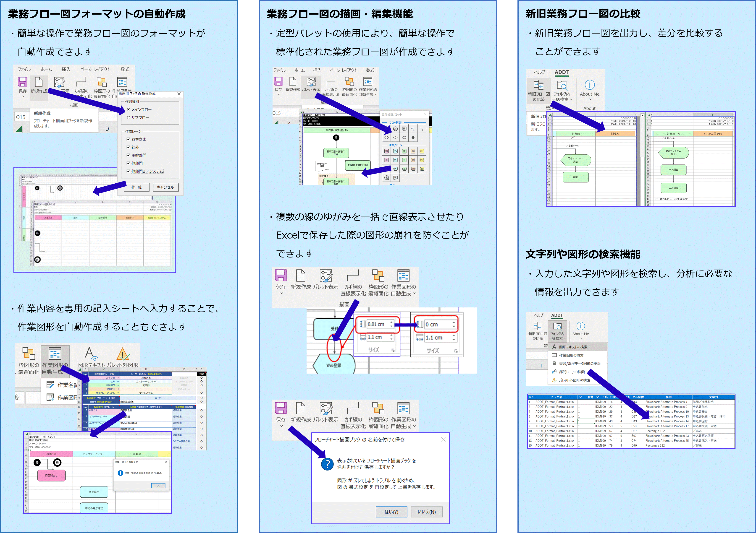The width and height of the screenshot is (756, 533).
Task: Choose 部門レーンの検索 menu item
Action: pyautogui.click(x=577, y=372)
